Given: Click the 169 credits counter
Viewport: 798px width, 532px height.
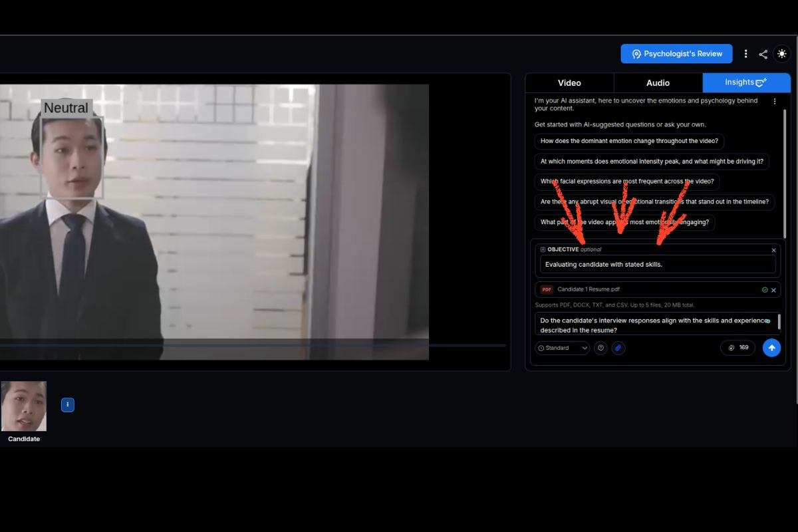Looking at the screenshot, I should tap(737, 348).
